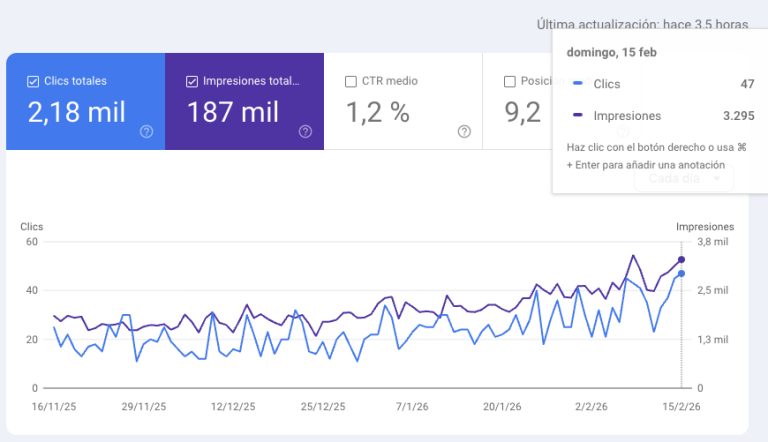The image size is (768, 442).
Task: Select the 2,18 mil clicks metric card
Action: point(86,101)
